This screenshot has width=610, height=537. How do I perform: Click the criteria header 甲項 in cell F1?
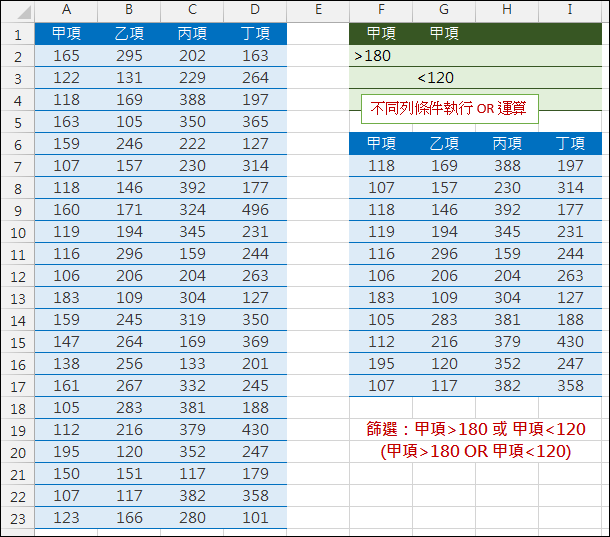(381, 34)
